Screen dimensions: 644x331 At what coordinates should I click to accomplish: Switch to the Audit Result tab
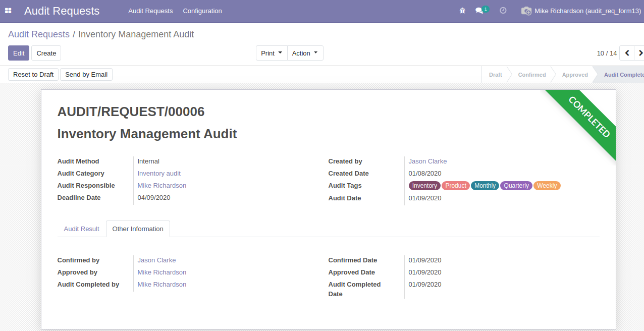point(81,229)
